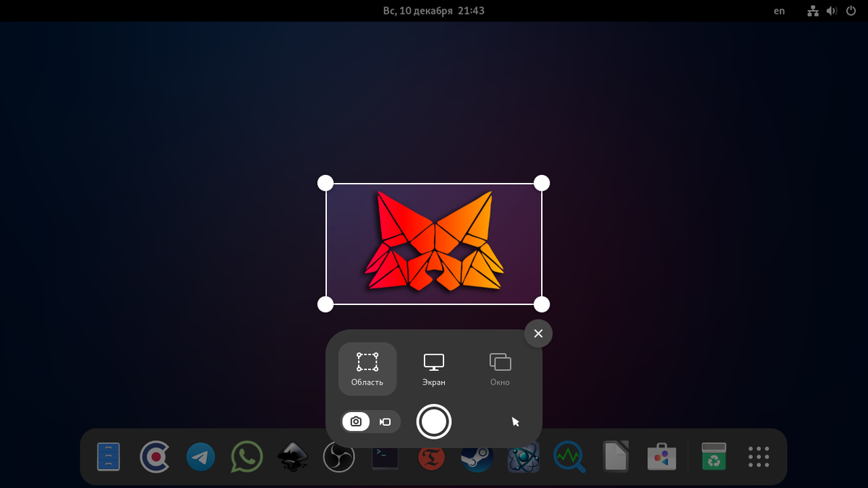
Task: Open the clock and calendar in the top bar
Action: pos(434,11)
